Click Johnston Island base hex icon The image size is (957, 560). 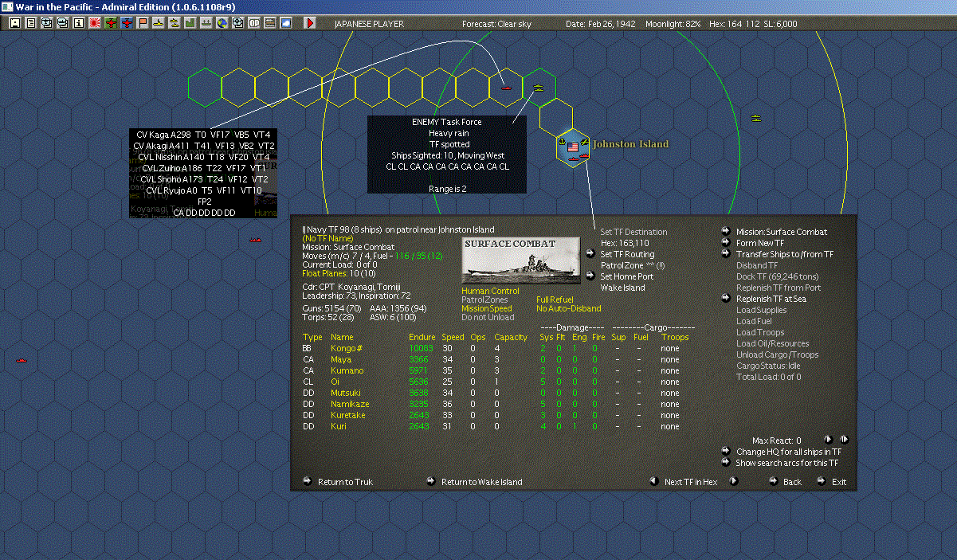pyautogui.click(x=572, y=148)
